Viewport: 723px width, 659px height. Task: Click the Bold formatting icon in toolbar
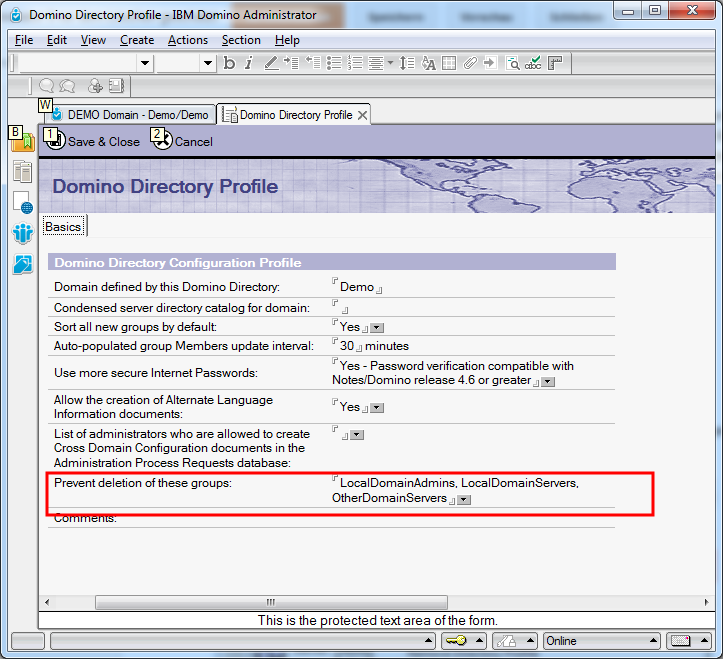[x=229, y=63]
